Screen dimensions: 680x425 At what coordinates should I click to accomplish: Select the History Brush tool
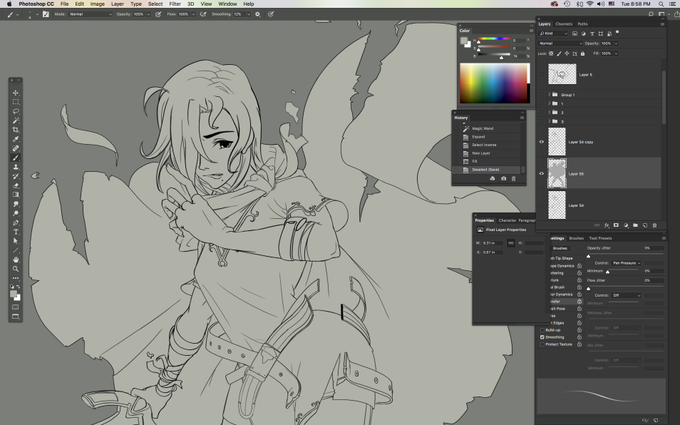point(16,177)
